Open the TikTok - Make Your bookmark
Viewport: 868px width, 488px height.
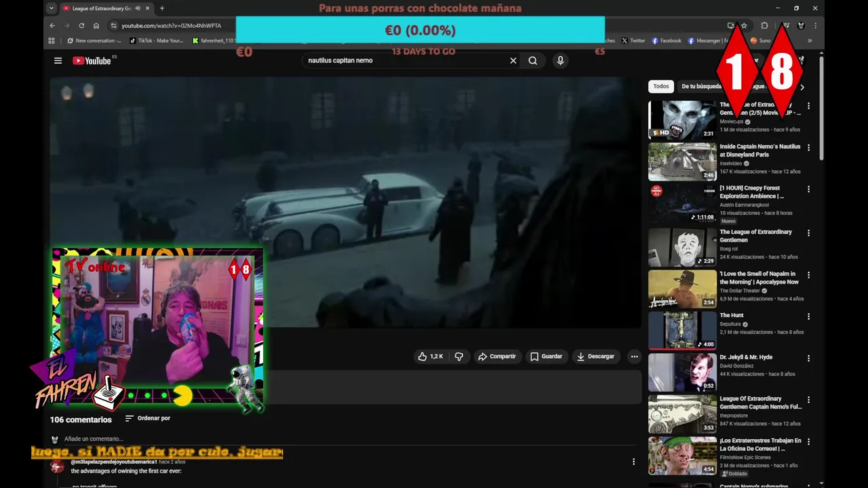(157, 41)
